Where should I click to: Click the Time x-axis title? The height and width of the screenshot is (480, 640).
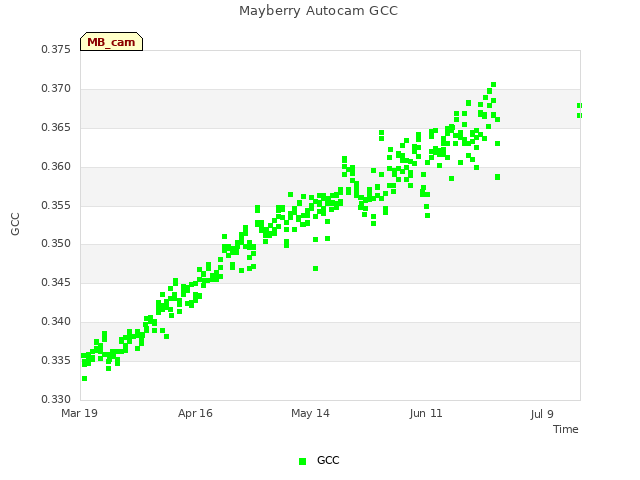click(566, 429)
